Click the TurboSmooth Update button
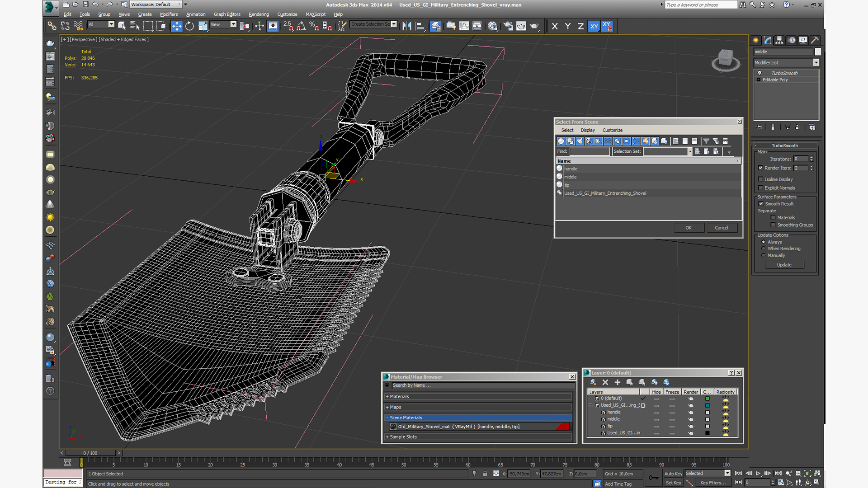Image resolution: width=868 pixels, height=488 pixels. coord(784,265)
